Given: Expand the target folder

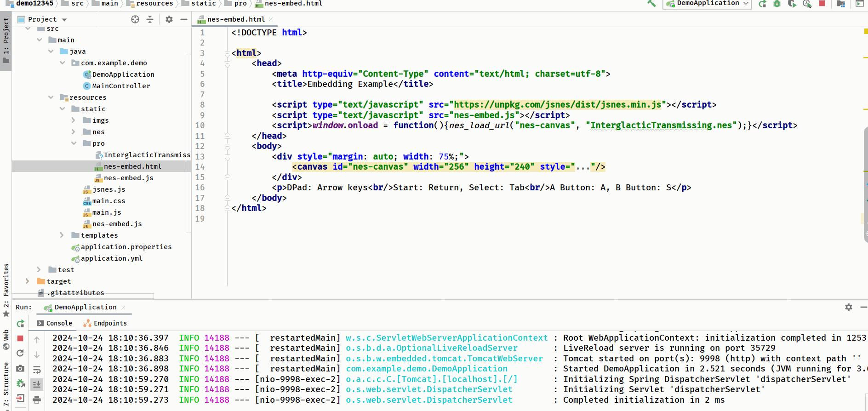Looking at the screenshot, I should (27, 281).
